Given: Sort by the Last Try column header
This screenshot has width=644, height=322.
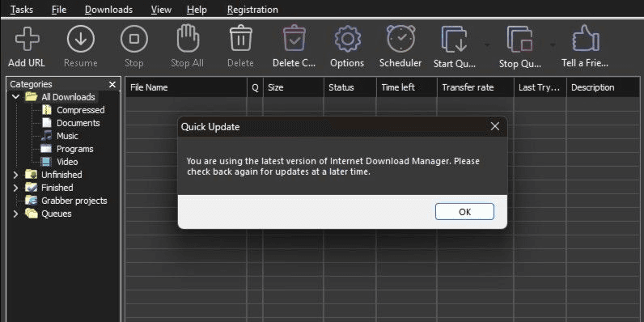Looking at the screenshot, I should click(540, 87).
